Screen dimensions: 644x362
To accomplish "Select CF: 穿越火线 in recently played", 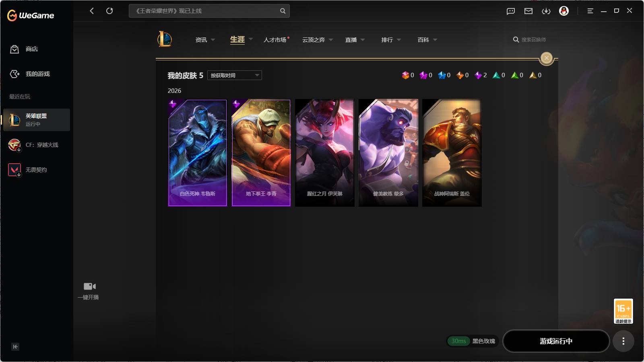I will click(37, 145).
